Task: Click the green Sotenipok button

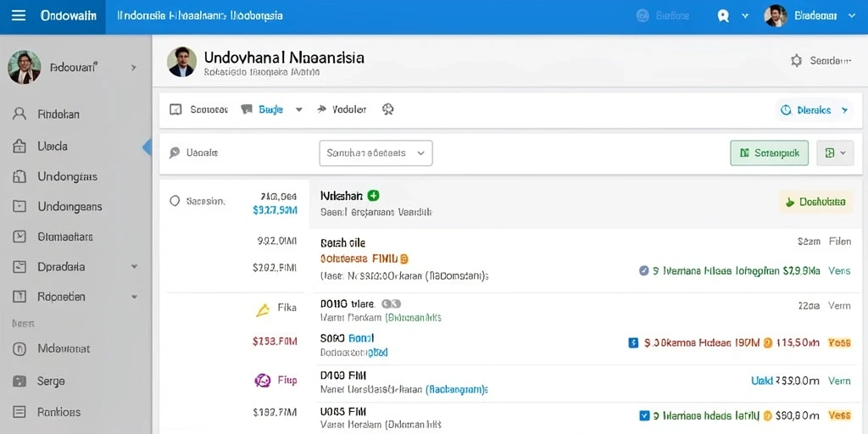Action: pos(770,153)
